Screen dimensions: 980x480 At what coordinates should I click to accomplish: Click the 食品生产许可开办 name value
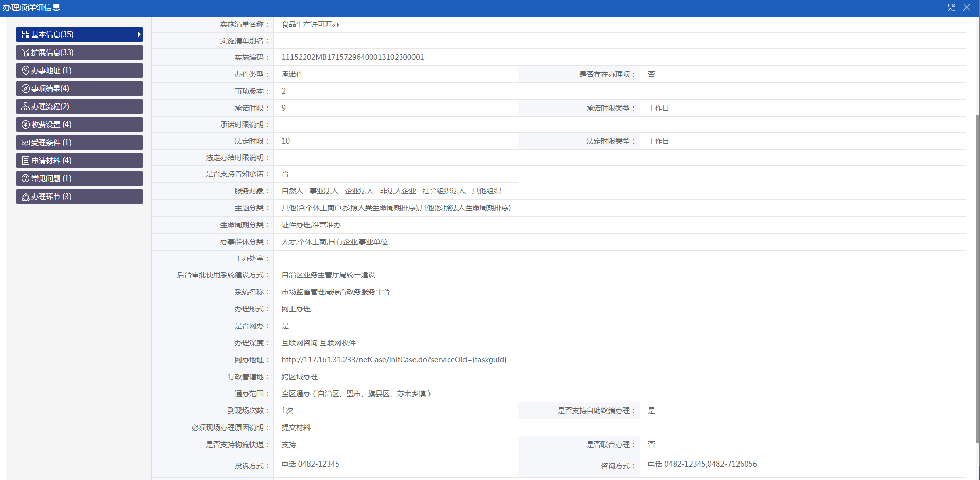pyautogui.click(x=310, y=24)
